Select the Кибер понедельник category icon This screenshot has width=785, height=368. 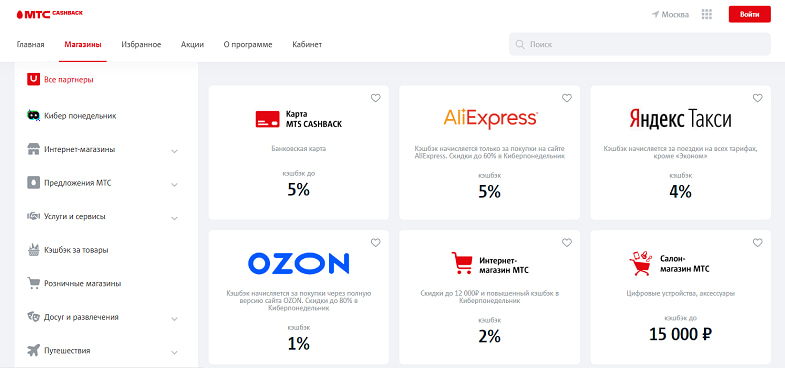pyautogui.click(x=33, y=116)
